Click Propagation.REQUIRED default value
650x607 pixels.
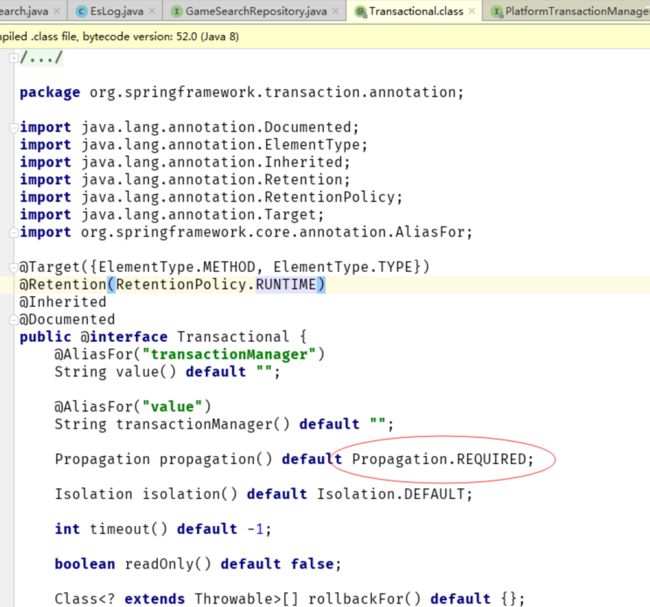tap(439, 459)
